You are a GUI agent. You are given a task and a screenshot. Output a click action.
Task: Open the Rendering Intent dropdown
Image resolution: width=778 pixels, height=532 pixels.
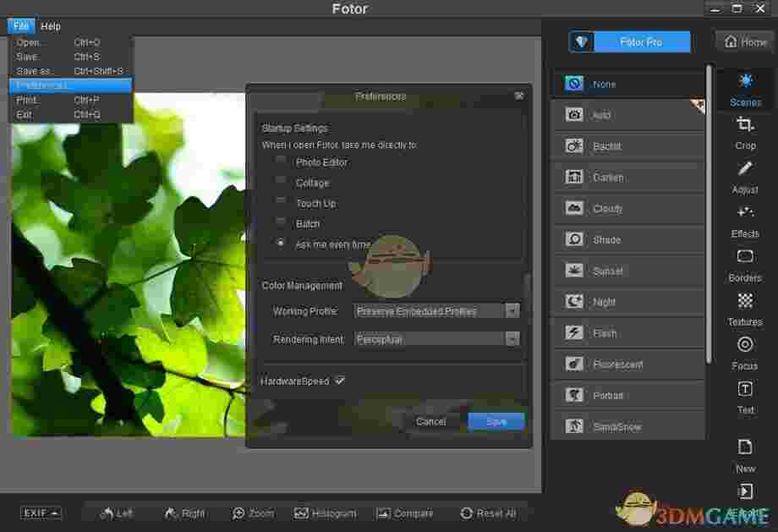(x=511, y=338)
